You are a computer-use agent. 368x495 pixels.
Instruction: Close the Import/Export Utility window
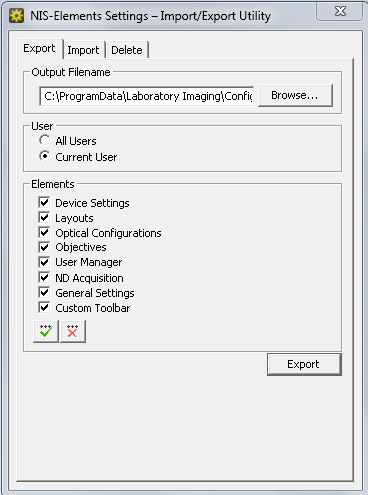coord(339,12)
